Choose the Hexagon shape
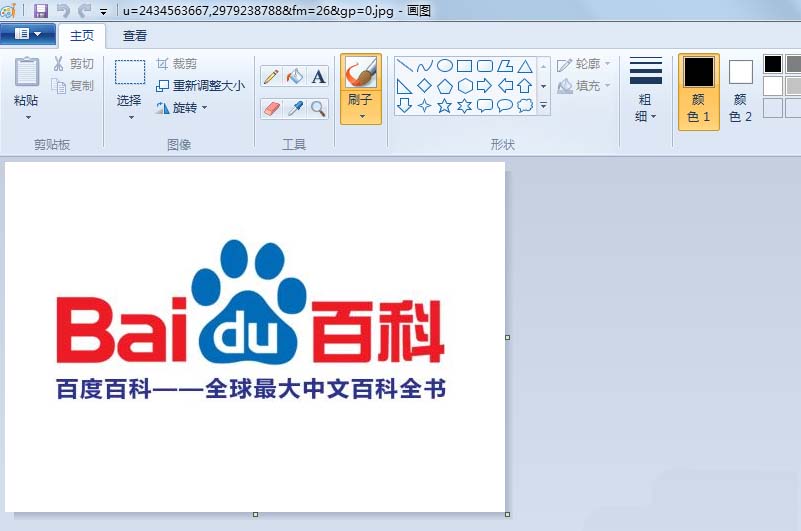This screenshot has width=801, height=531. [x=464, y=86]
